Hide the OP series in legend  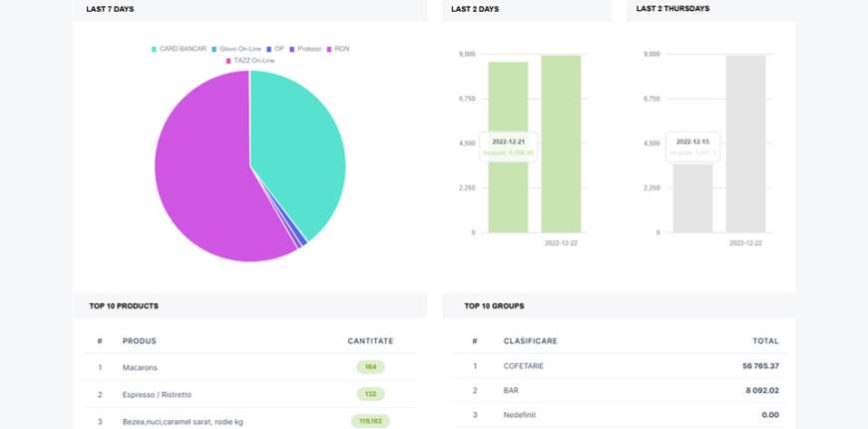point(278,49)
